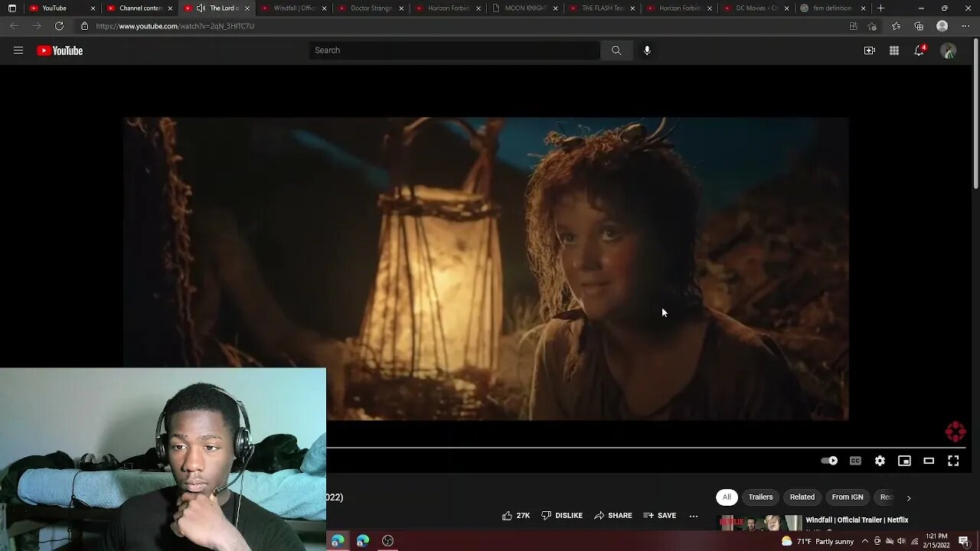This screenshot has height=551, width=980.
Task: Click the IGN watermark logo on video
Action: point(955,432)
